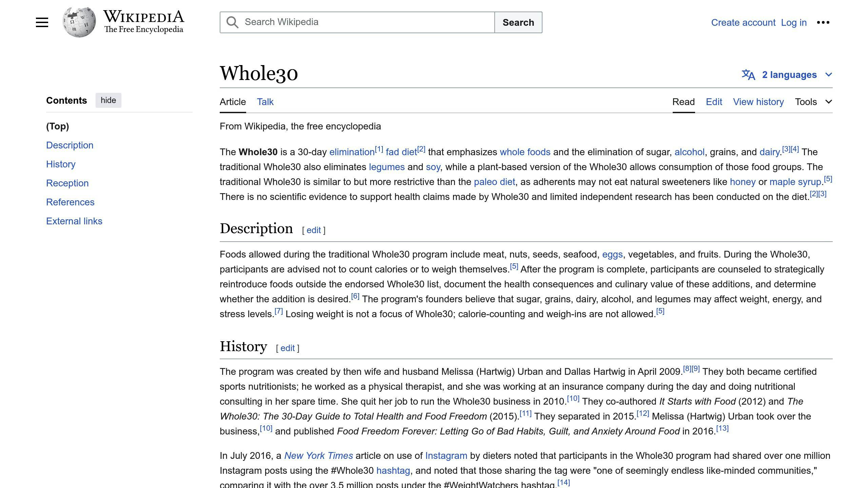This screenshot has width=868, height=488.
Task: Edit the History section
Action: [288, 348]
